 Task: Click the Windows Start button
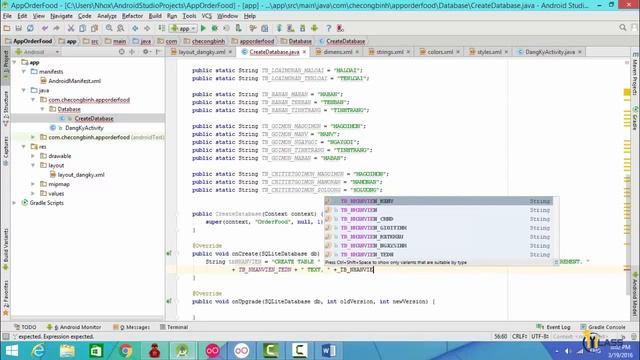(12, 351)
